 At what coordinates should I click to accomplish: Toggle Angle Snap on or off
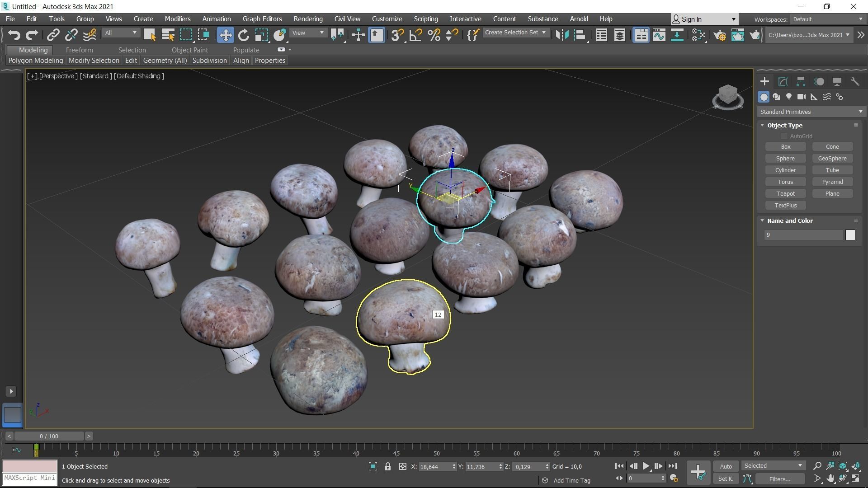point(415,35)
